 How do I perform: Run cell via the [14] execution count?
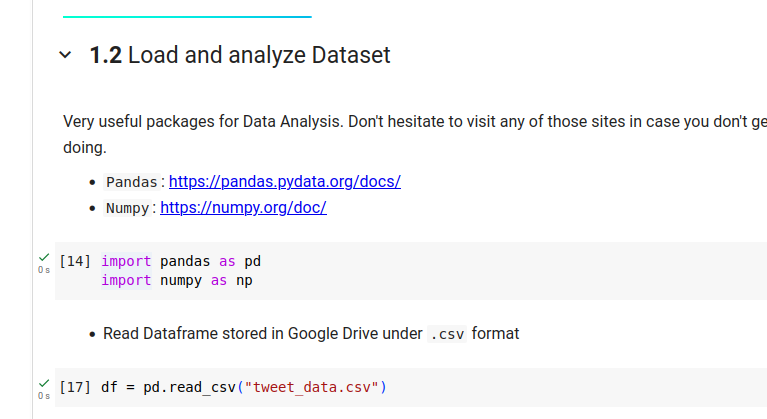click(76, 262)
